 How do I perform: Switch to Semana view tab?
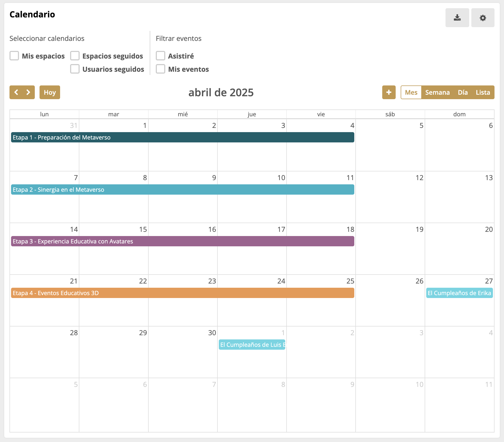[x=437, y=92]
